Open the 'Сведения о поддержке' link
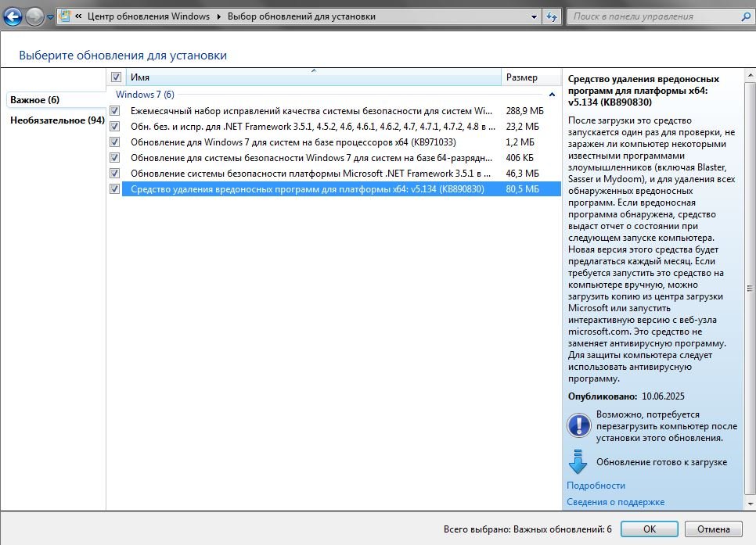Image resolution: width=756 pixels, height=545 pixels. [616, 502]
